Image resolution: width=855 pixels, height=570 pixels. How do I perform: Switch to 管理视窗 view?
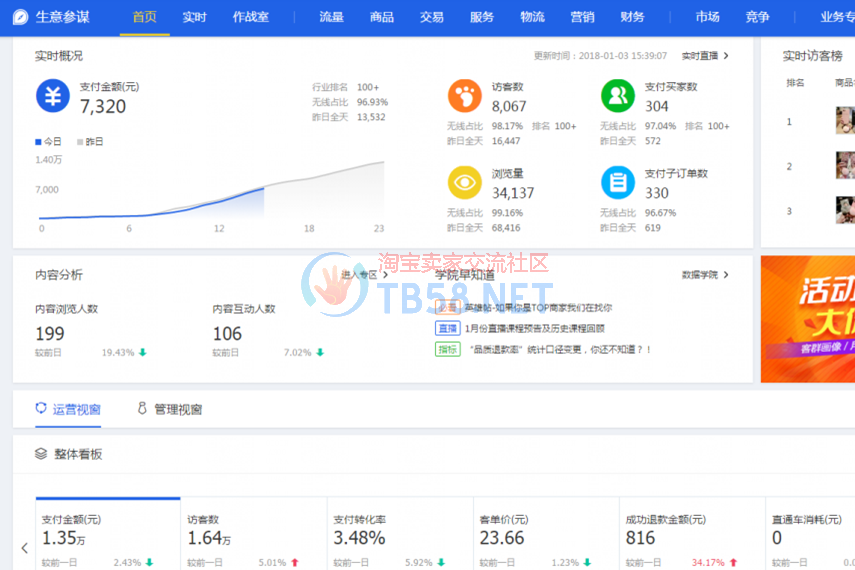click(x=170, y=410)
